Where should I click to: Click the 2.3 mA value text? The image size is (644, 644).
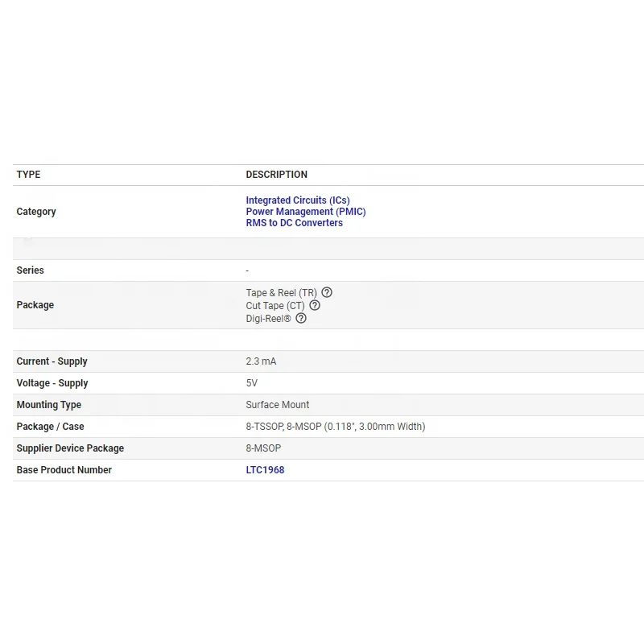pyautogui.click(x=261, y=361)
